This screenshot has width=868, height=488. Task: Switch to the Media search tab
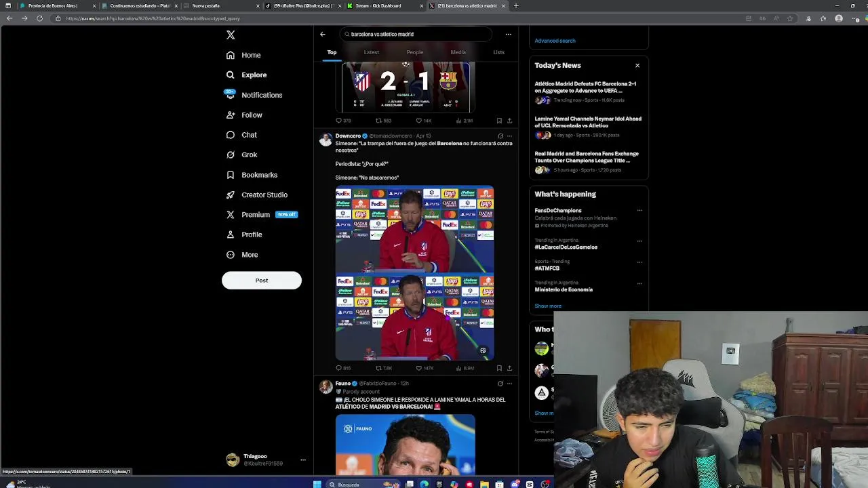pos(458,52)
